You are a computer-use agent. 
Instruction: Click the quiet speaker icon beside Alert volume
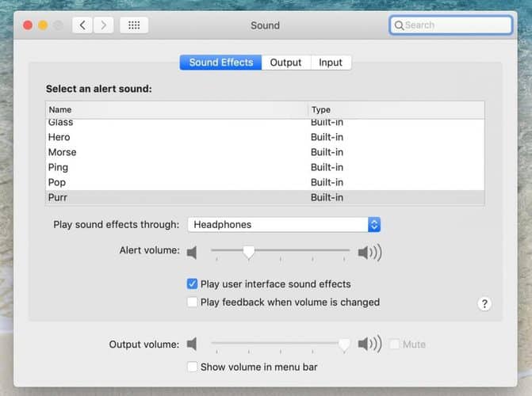(x=192, y=253)
